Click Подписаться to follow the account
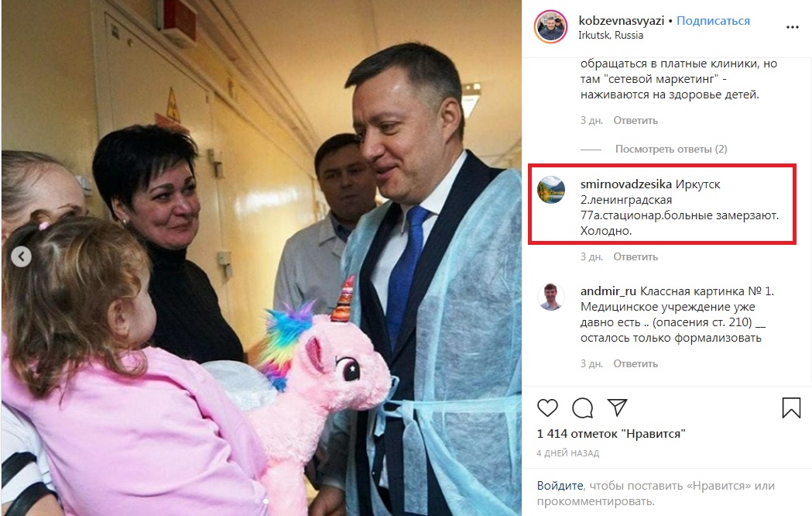The height and width of the screenshot is (516, 812). point(713,21)
